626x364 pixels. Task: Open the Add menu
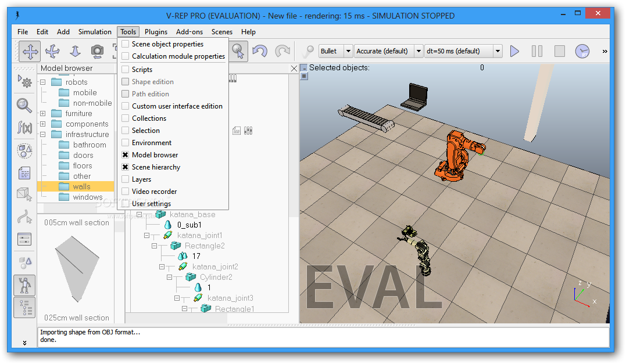click(63, 32)
